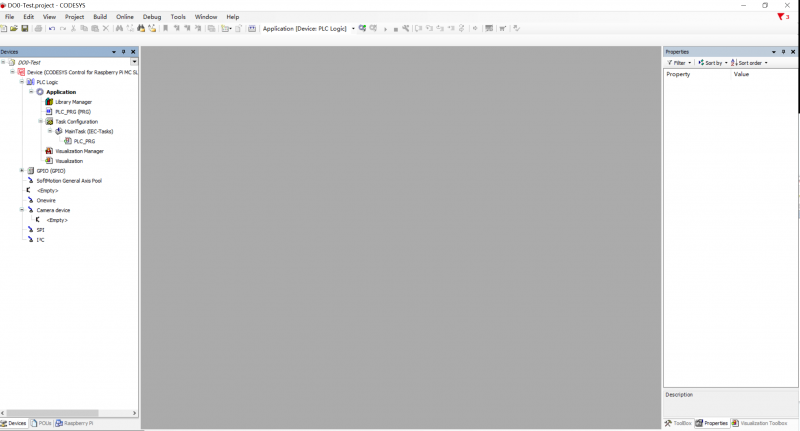The height and width of the screenshot is (431, 800).
Task: Click the Print toolbar icon
Action: [38, 29]
